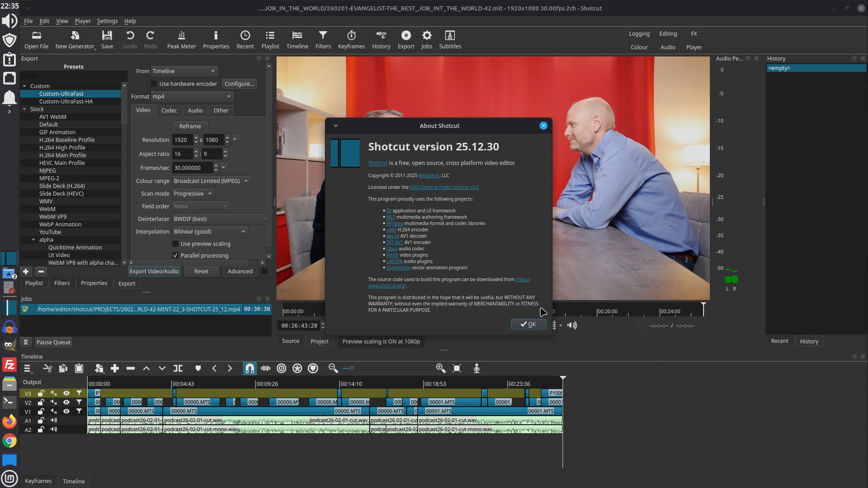Split clip at playhead icon
Viewport: 868px width, 488px height.
pyautogui.click(x=178, y=369)
